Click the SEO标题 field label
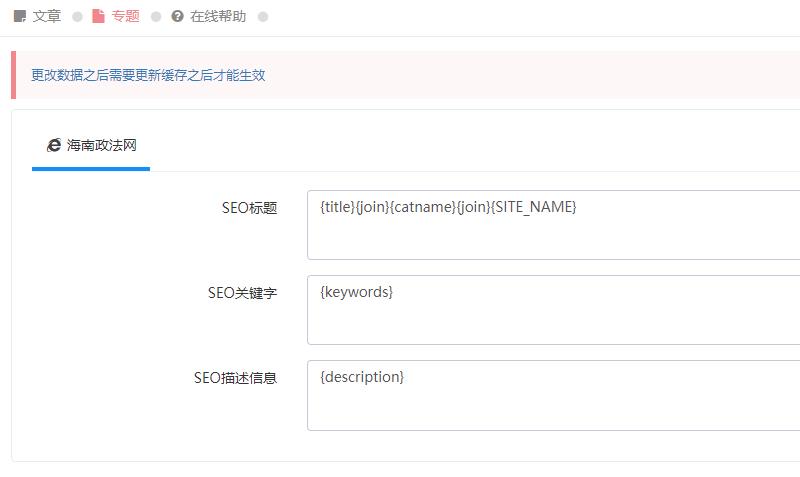The height and width of the screenshot is (477, 800). (249, 208)
